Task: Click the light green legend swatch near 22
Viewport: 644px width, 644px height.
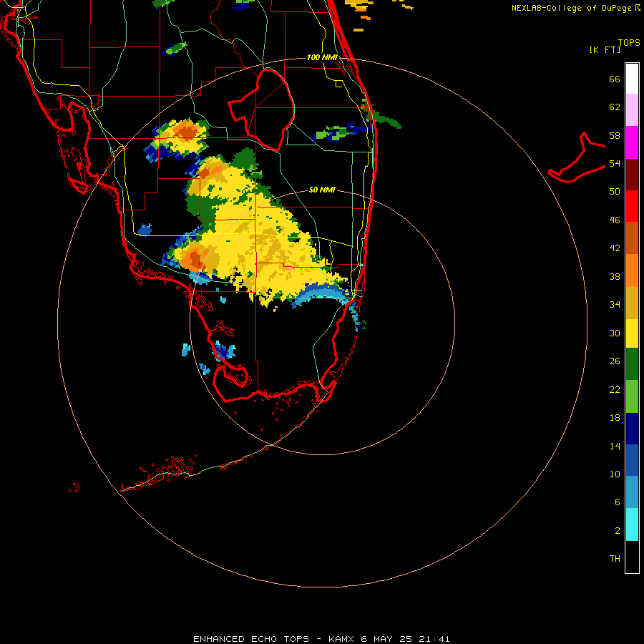Action: [632, 396]
